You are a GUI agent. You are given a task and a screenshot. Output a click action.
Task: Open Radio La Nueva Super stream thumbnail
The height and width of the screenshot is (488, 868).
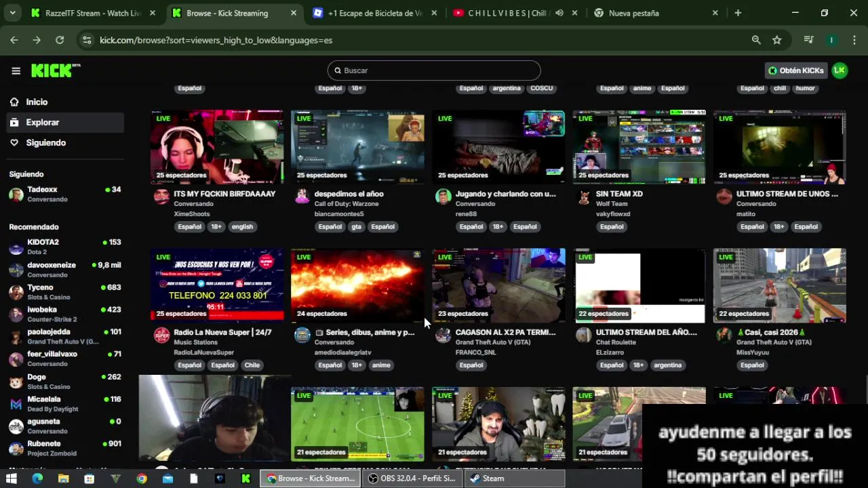pyautogui.click(x=217, y=285)
